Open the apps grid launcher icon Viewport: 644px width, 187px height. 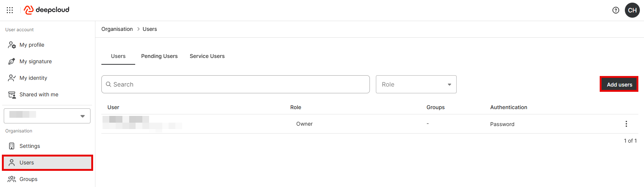10,10
